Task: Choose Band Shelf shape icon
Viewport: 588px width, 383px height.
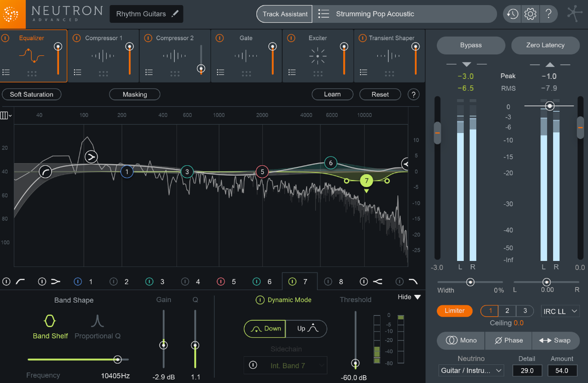Action: (50, 321)
